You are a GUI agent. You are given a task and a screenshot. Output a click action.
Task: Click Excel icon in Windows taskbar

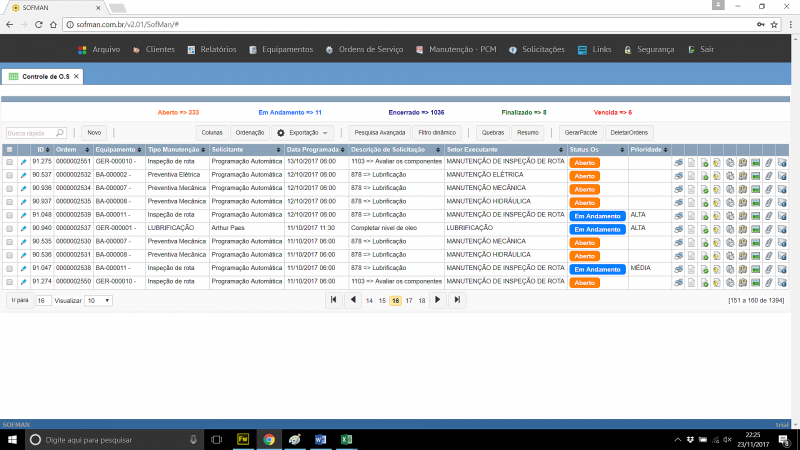coord(346,439)
